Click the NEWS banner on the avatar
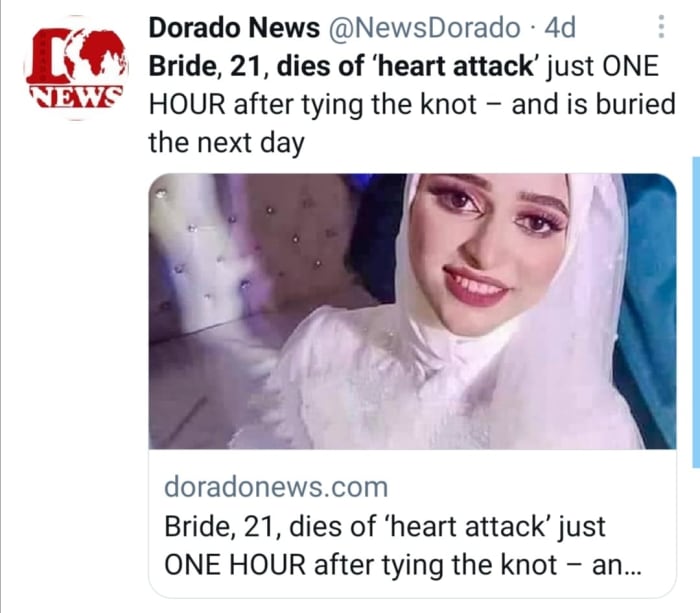 [x=76, y=96]
